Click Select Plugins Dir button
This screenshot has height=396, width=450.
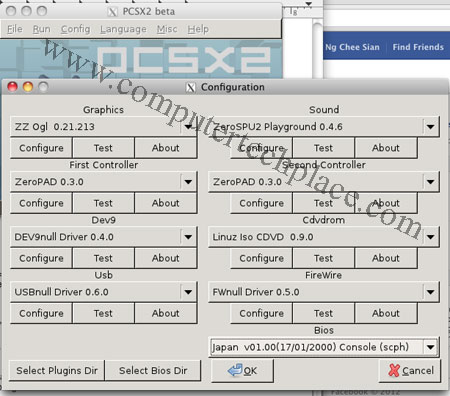(57, 370)
